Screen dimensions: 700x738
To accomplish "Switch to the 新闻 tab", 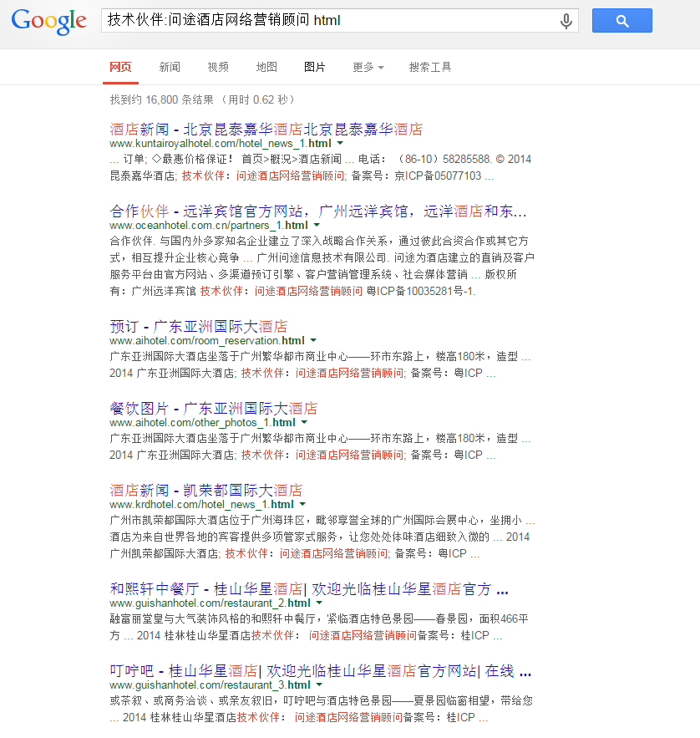I will point(170,67).
